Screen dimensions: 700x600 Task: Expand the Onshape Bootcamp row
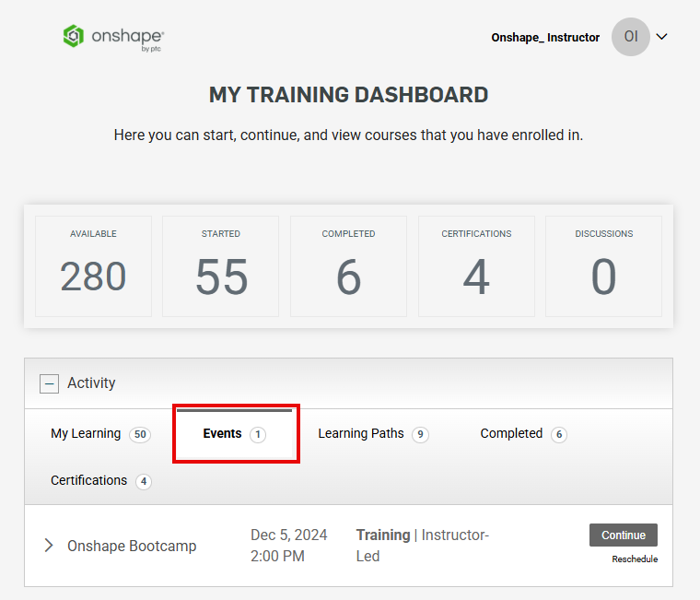[49, 546]
